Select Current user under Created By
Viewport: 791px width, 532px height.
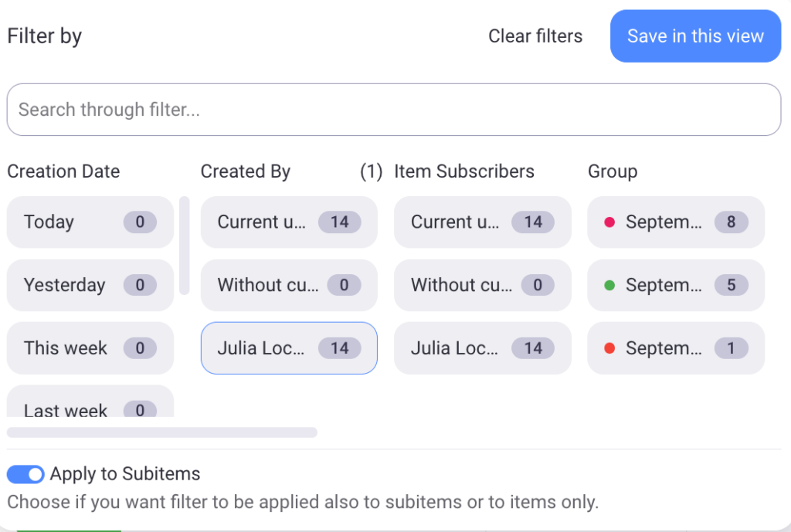[288, 222]
